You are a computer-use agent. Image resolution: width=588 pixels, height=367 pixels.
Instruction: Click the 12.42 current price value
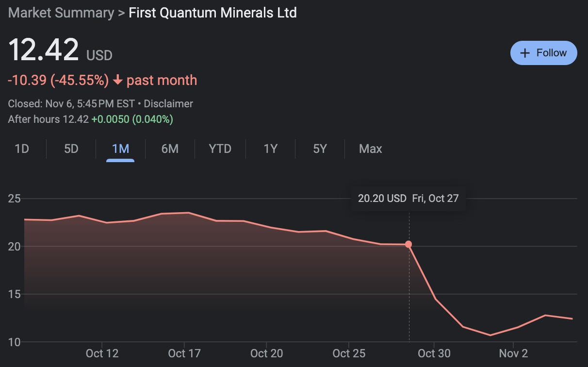coord(44,50)
